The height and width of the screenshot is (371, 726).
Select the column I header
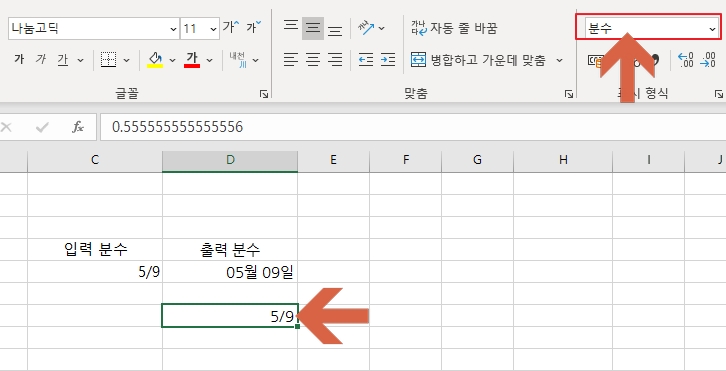point(649,160)
